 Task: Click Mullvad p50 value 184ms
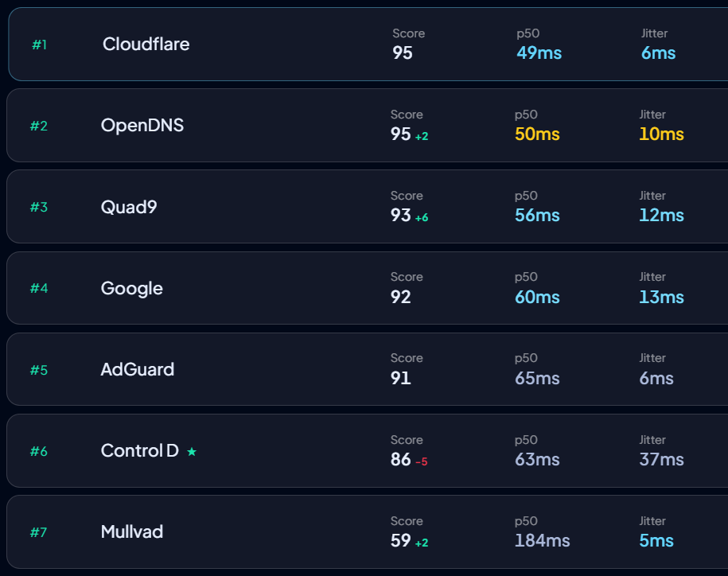[543, 541]
